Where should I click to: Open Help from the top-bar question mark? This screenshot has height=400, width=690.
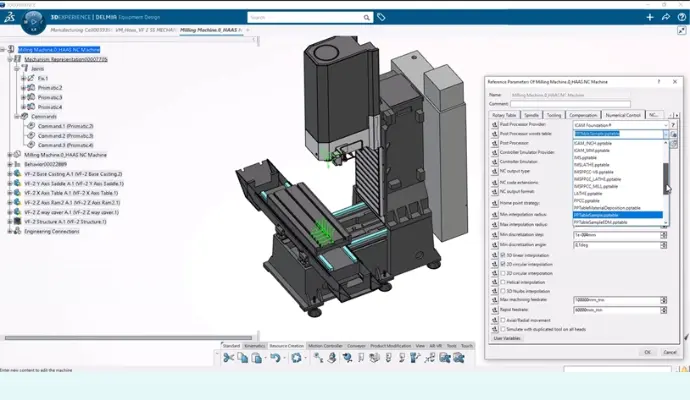(682, 17)
